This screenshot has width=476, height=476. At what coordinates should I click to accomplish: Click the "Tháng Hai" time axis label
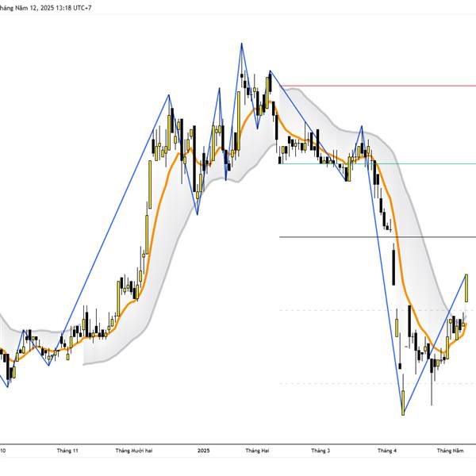coord(257,451)
